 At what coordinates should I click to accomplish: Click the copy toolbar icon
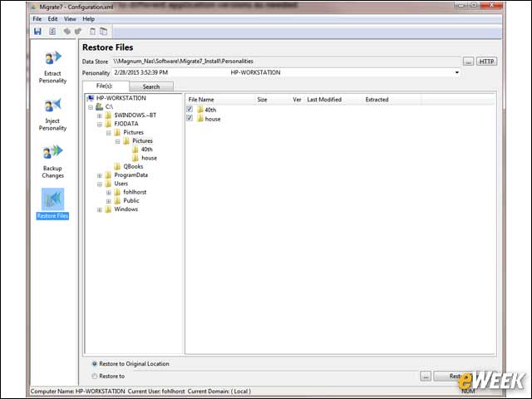(92, 32)
